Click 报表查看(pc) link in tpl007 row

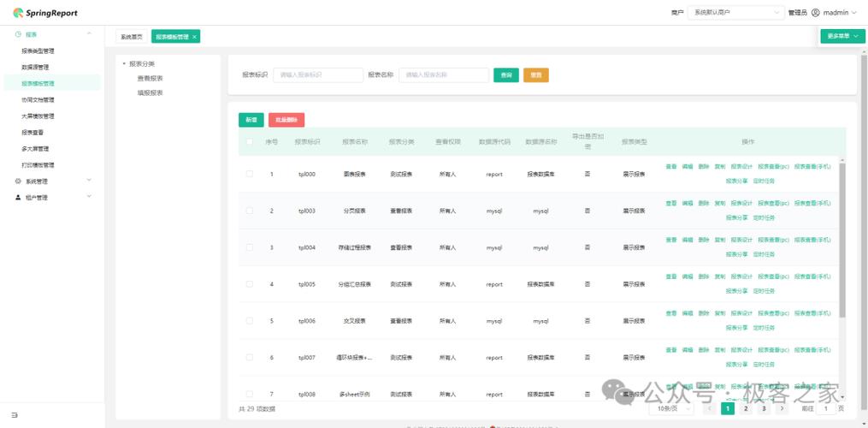click(773, 350)
